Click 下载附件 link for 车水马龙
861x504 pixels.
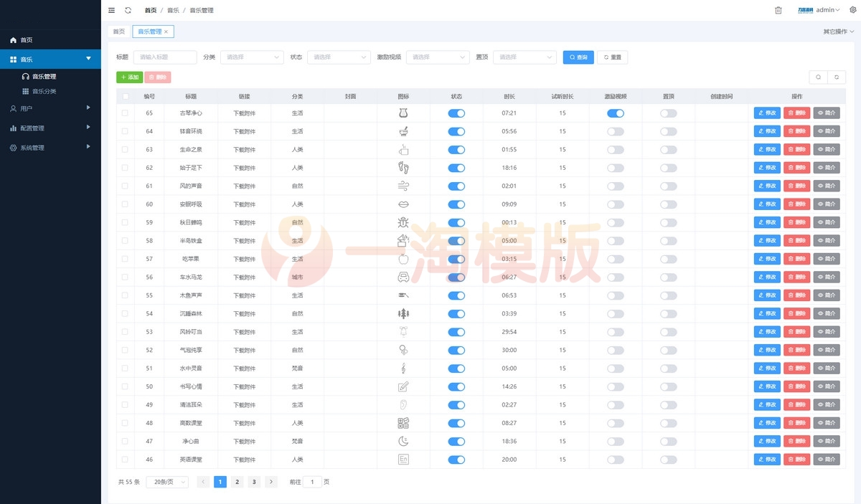pos(245,277)
